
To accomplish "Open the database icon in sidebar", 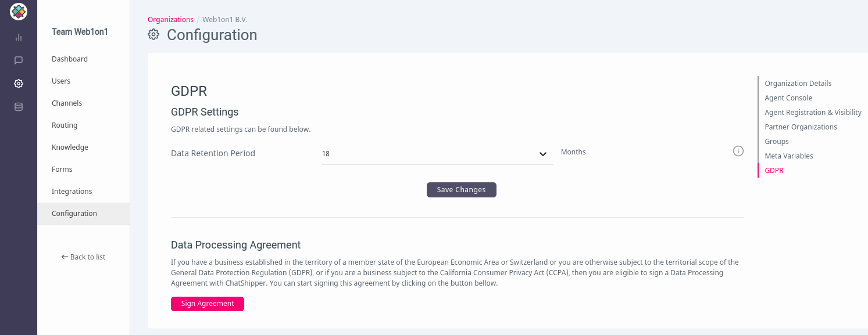I will pyautogui.click(x=19, y=107).
